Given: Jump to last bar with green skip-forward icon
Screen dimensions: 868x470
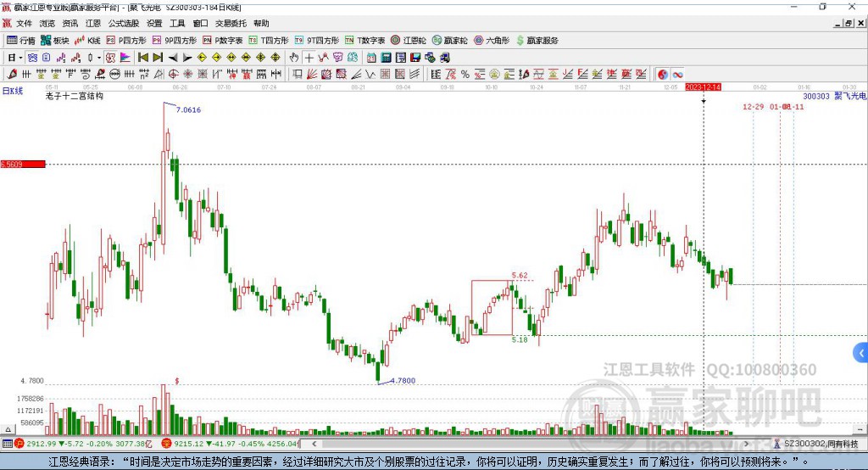Looking at the screenshot, I should pos(158,58).
